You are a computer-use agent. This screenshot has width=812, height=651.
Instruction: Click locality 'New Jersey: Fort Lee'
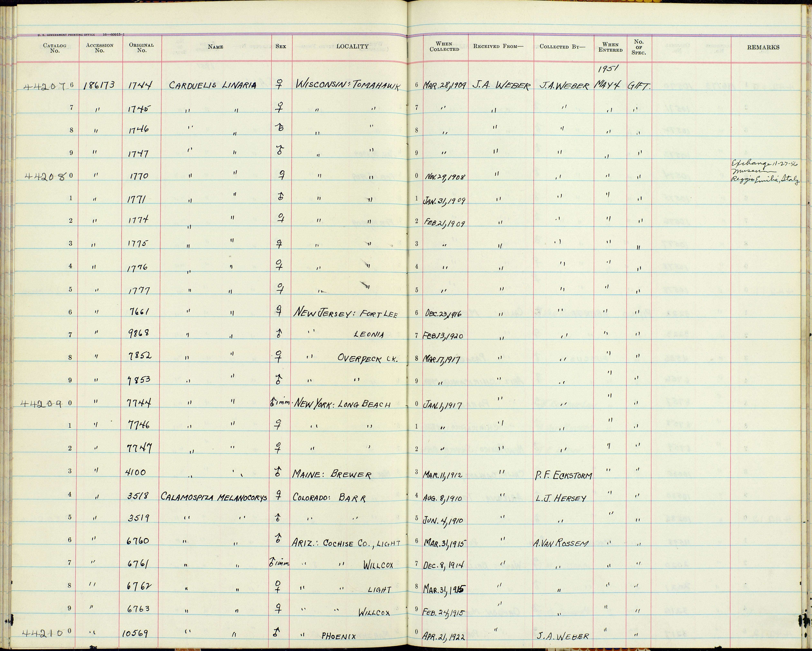(x=345, y=314)
